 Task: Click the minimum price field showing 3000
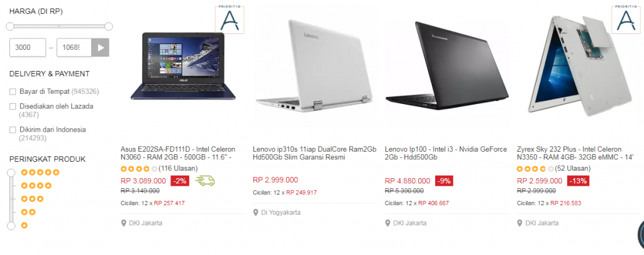click(28, 47)
